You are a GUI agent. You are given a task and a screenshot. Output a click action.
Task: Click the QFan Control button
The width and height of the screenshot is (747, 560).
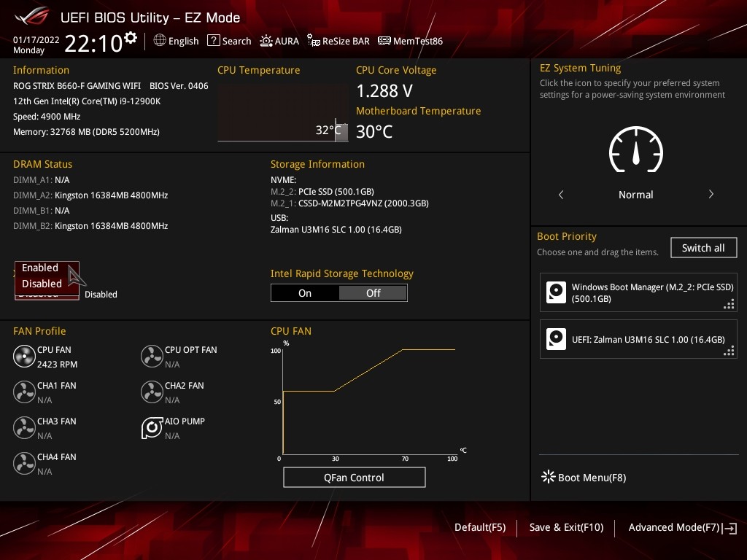(354, 478)
